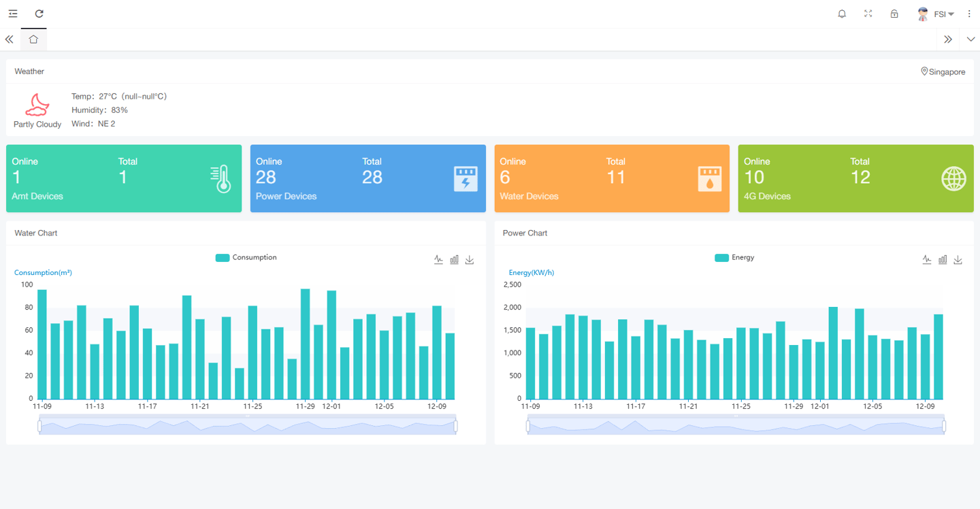The width and height of the screenshot is (980, 509).
Task: Switch Power Chart to line view
Action: pyautogui.click(x=927, y=259)
